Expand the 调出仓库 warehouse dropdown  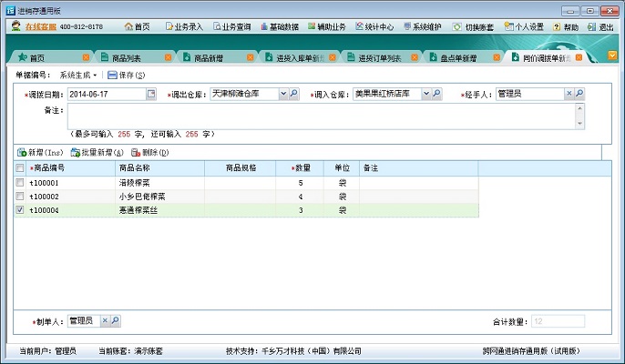coord(282,94)
